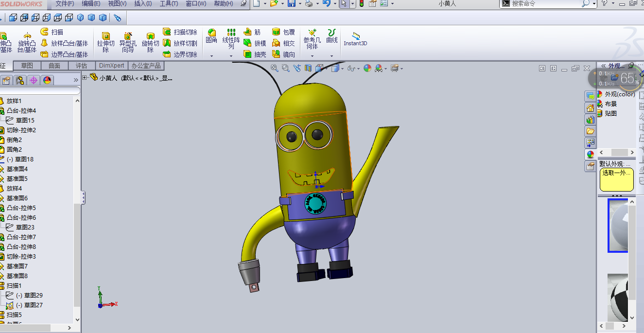Click the 曲线 curves tool
The height and width of the screenshot is (333, 644).
pyautogui.click(x=332, y=36)
